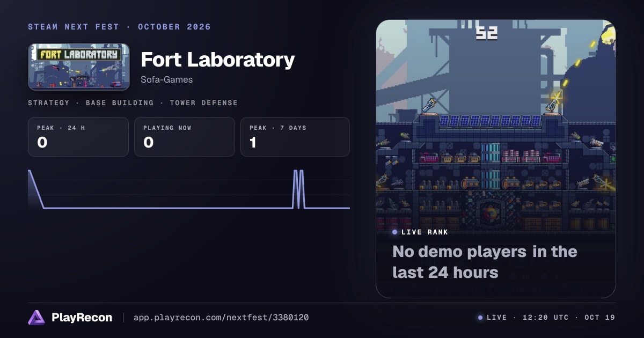Click the Live Rank label
Viewport: 644px width, 338px height.
click(x=424, y=232)
